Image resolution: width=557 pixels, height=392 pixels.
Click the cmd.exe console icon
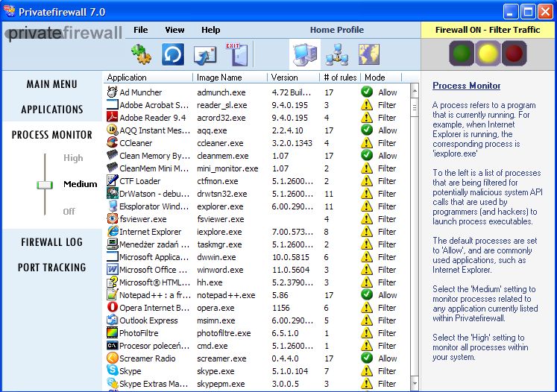coord(113,346)
